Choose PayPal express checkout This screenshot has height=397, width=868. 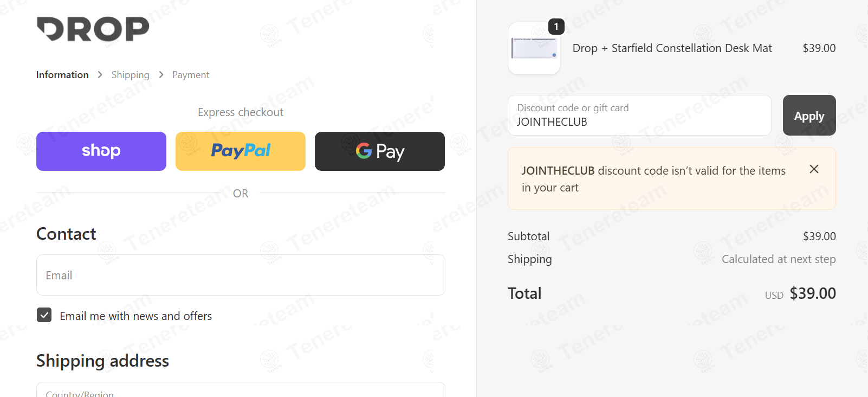click(241, 151)
